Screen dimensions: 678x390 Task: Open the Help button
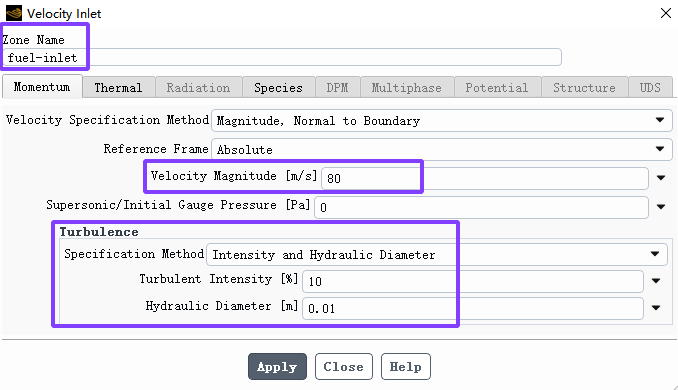[406, 367]
